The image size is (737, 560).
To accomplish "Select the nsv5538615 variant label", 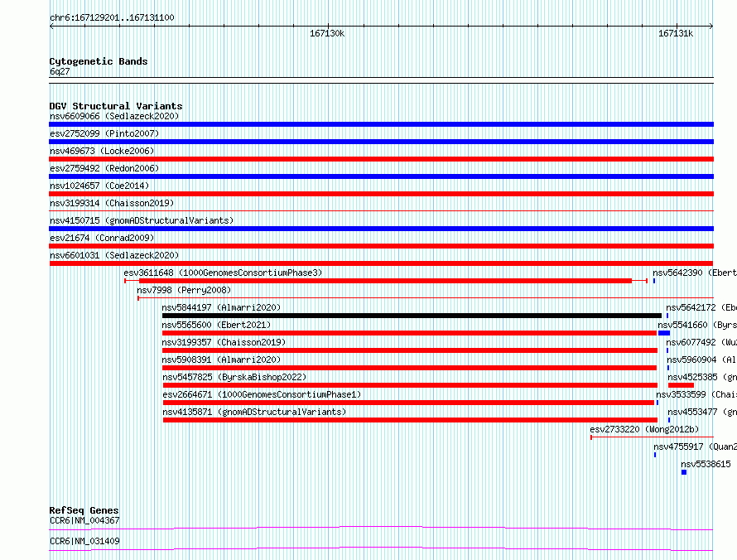I will click(x=706, y=464).
